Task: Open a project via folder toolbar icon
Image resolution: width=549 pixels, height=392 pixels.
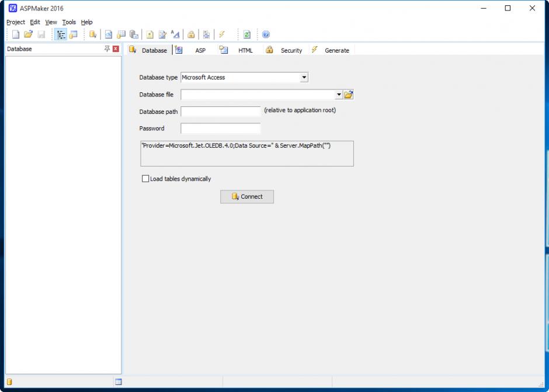Action: point(28,34)
